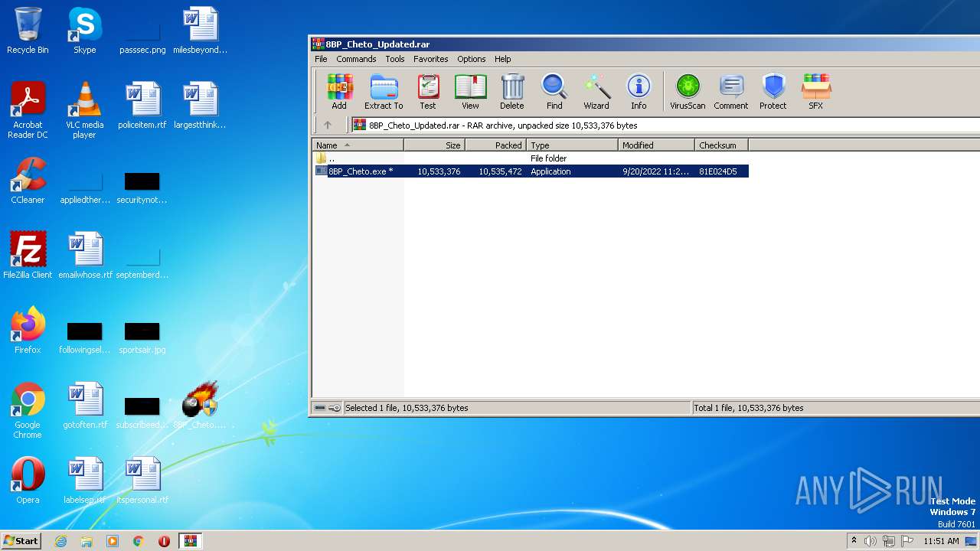Click the Find magnifier icon
The width and height of the screenshot is (980, 551).
coord(554,92)
